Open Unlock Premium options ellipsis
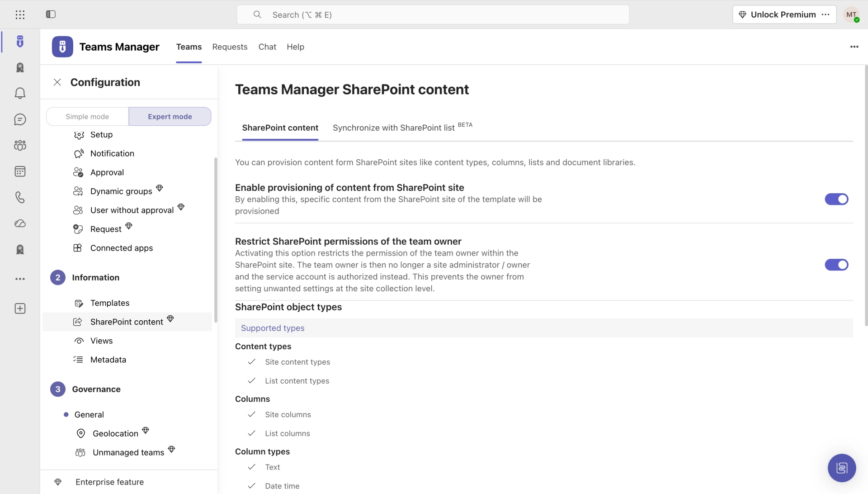 point(826,14)
